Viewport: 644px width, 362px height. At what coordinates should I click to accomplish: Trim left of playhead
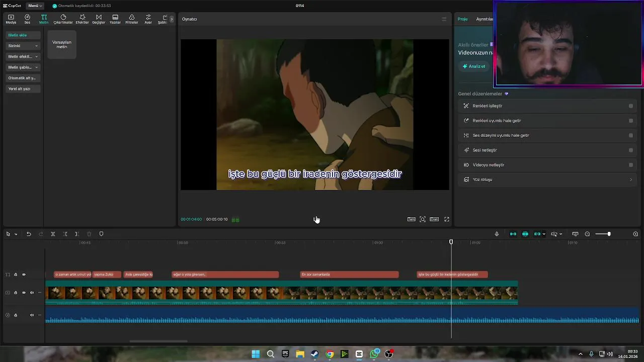(65, 234)
